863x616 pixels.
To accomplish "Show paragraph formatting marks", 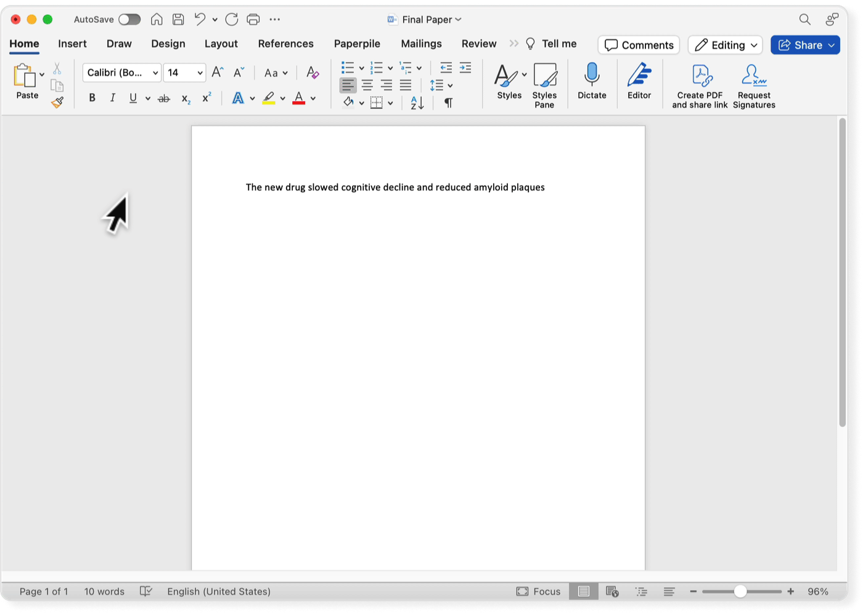I will tap(448, 103).
